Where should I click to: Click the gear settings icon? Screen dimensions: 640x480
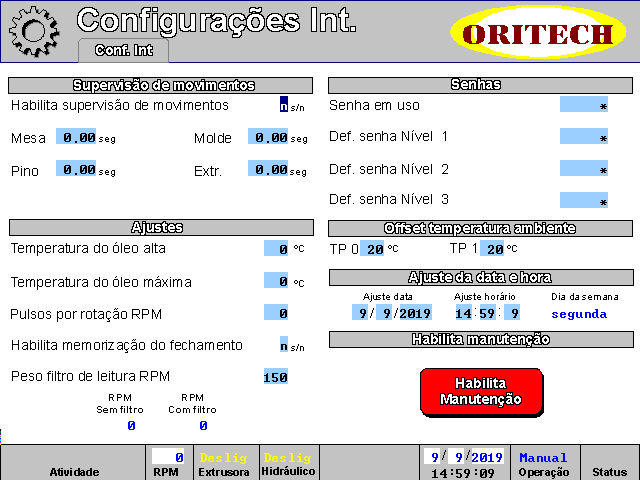tap(32, 31)
